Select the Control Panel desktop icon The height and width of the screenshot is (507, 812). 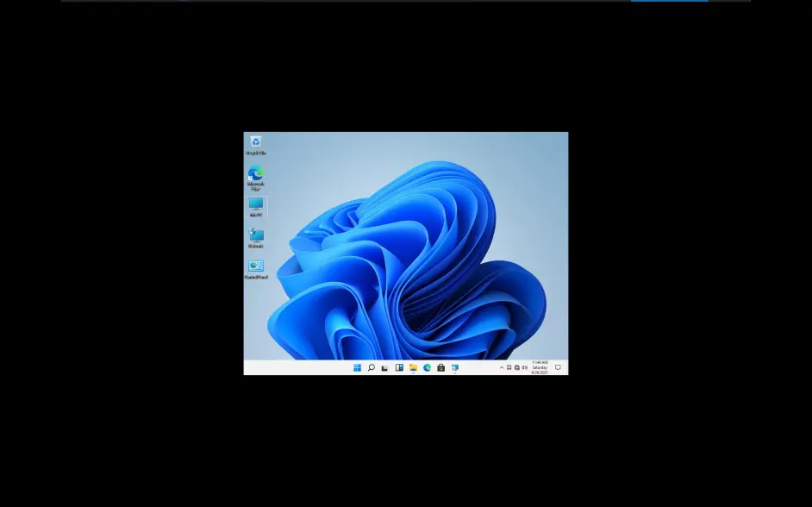pyautogui.click(x=256, y=270)
